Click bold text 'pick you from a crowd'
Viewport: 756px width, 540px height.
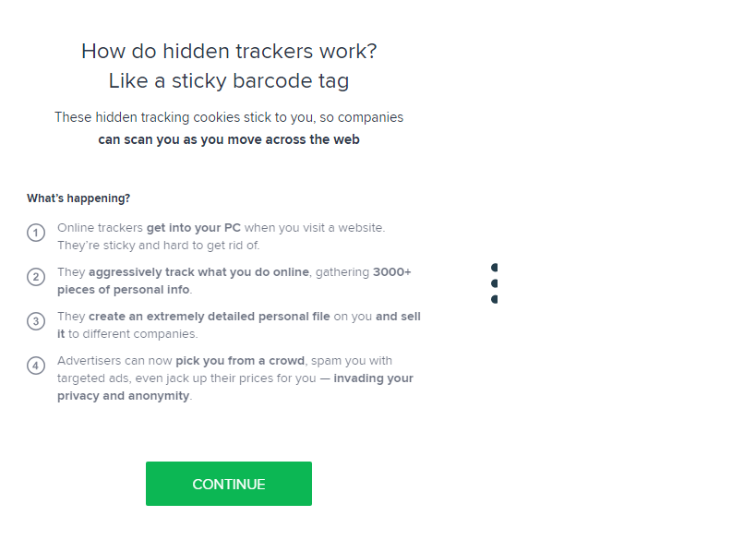(240, 361)
